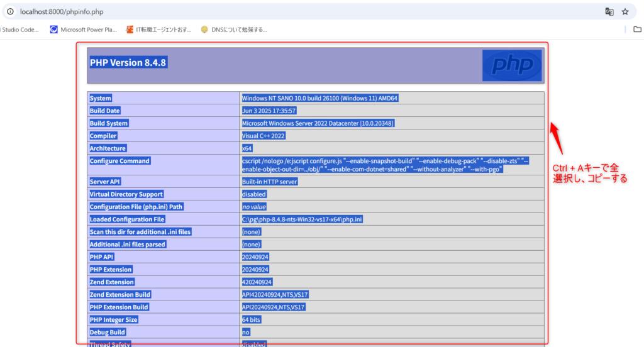This screenshot has height=347, width=644.
Task: Click the Virtual Directory Support label
Action: point(126,194)
